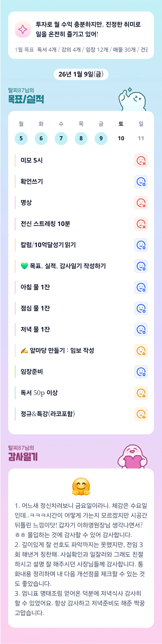The image size is (162, 644).
Task: Click the blue success face for 임장준비
Action: point(141,372)
